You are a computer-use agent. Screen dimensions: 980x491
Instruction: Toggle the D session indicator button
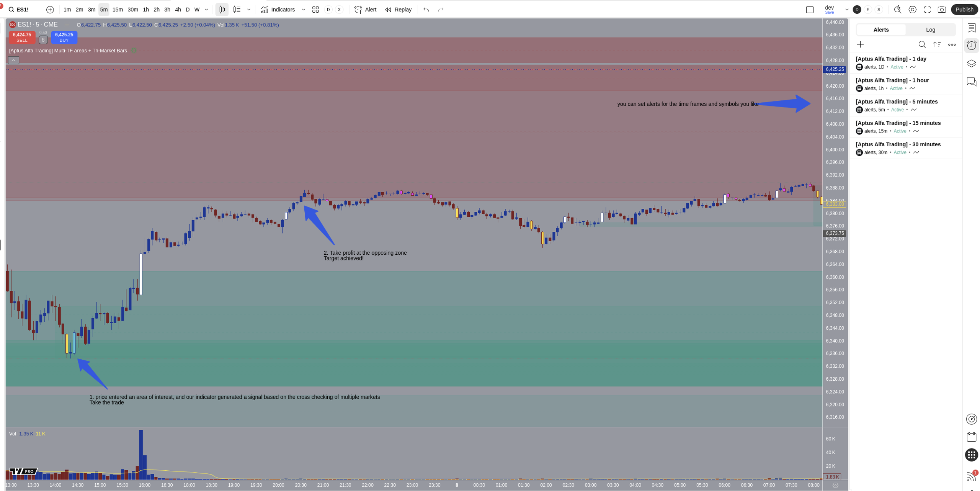857,10
